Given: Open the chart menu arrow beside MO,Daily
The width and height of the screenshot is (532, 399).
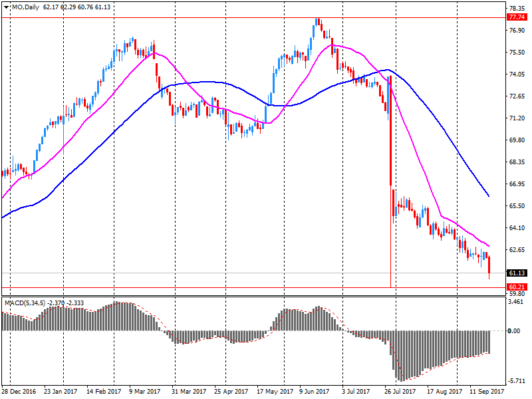Looking at the screenshot, I should pyautogui.click(x=7, y=7).
